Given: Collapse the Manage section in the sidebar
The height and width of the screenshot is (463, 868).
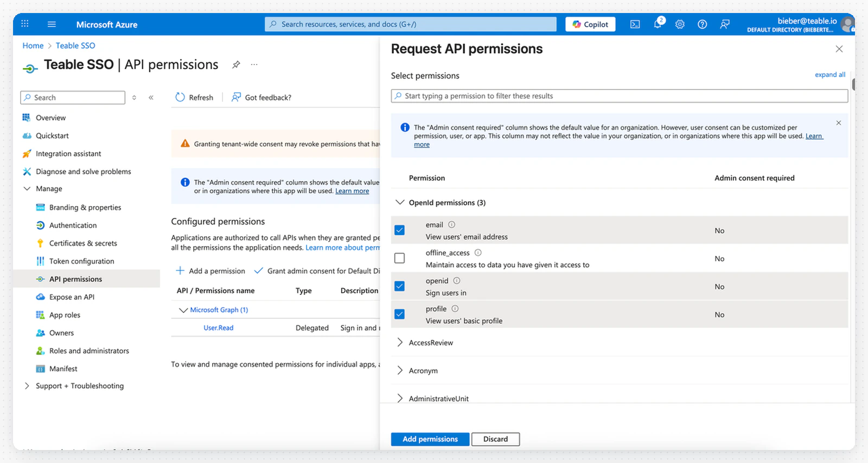Looking at the screenshot, I should tap(27, 189).
